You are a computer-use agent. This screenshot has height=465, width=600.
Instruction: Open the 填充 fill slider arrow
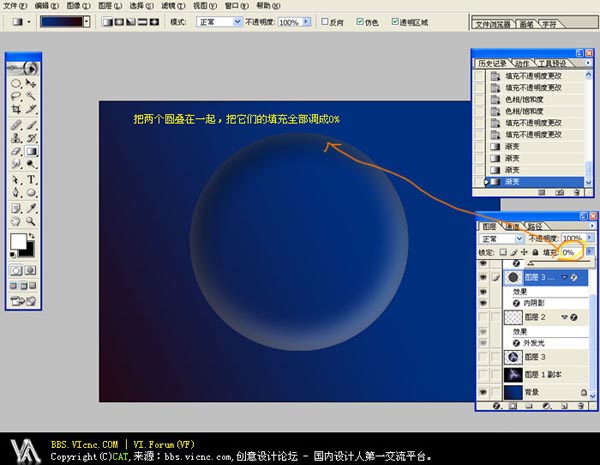point(589,251)
